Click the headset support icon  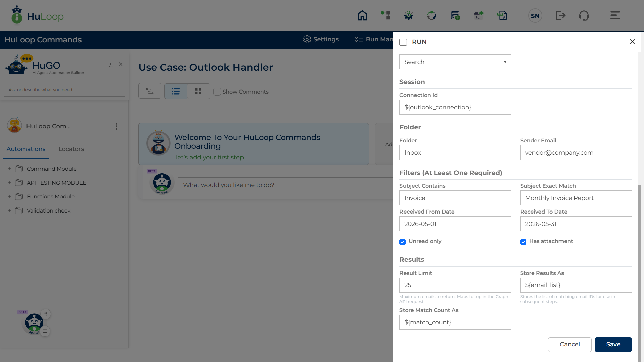coord(584,15)
